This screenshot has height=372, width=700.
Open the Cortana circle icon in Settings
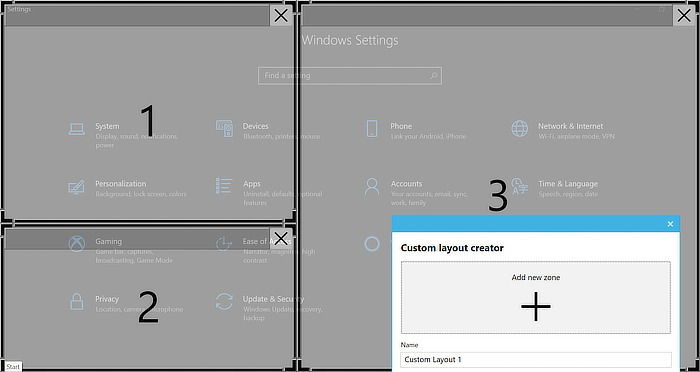click(x=372, y=244)
